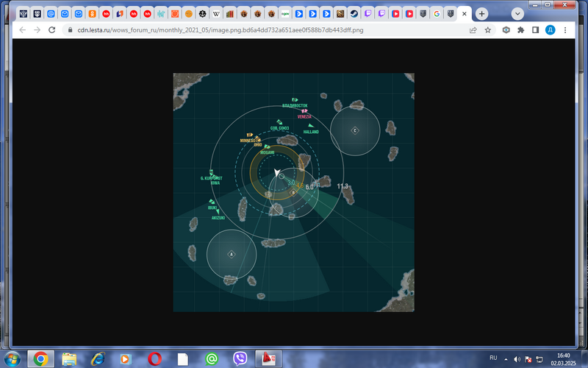
Task: Click the IOWA ship label
Action: (x=215, y=183)
